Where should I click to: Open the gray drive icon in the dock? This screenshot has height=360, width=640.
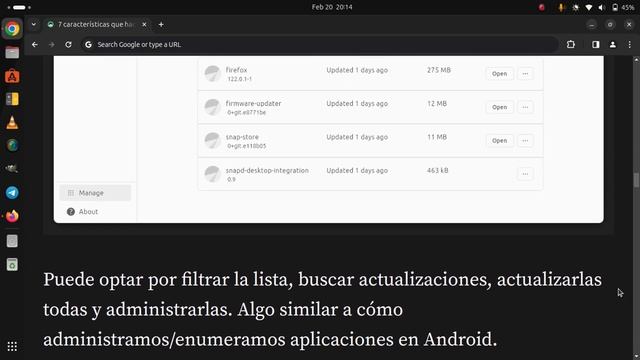click(12, 241)
